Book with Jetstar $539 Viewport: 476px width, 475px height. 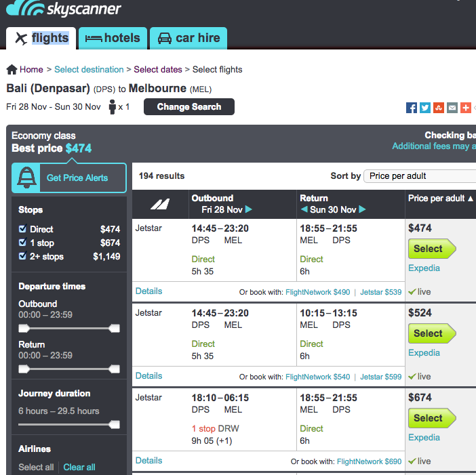380,292
